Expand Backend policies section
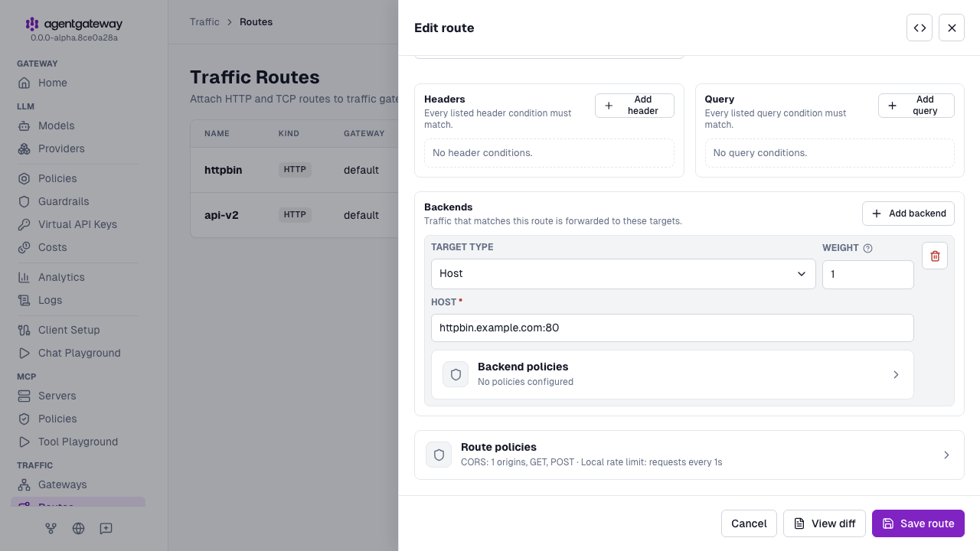This screenshot has width=980, height=551. pyautogui.click(x=672, y=375)
